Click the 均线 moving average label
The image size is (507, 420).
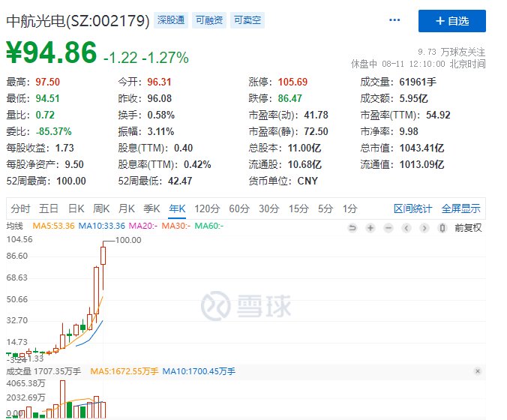pyautogui.click(x=14, y=226)
